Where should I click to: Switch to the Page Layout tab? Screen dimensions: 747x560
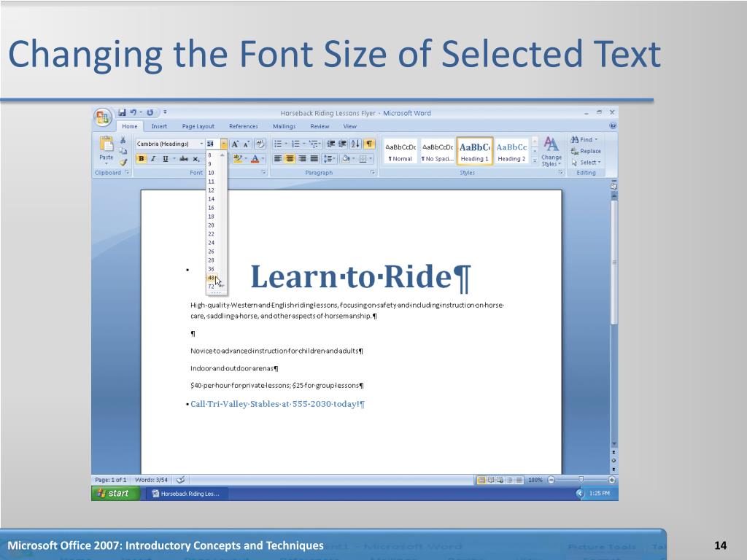(198, 126)
